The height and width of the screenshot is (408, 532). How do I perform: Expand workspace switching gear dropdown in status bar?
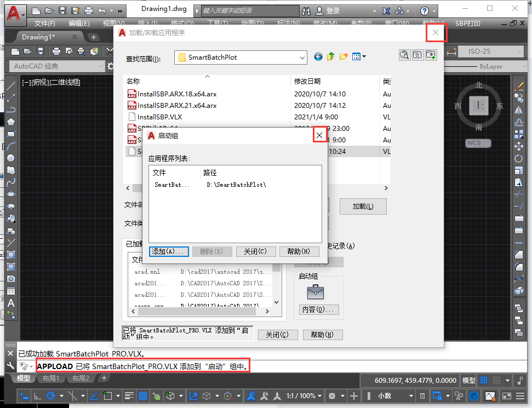(342, 396)
